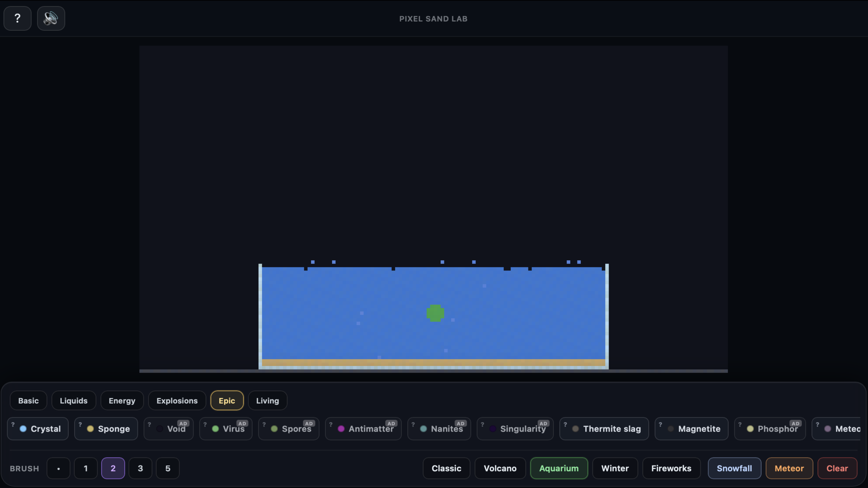Select the Phosphor element
This screenshot has height=488, width=868.
(770, 428)
